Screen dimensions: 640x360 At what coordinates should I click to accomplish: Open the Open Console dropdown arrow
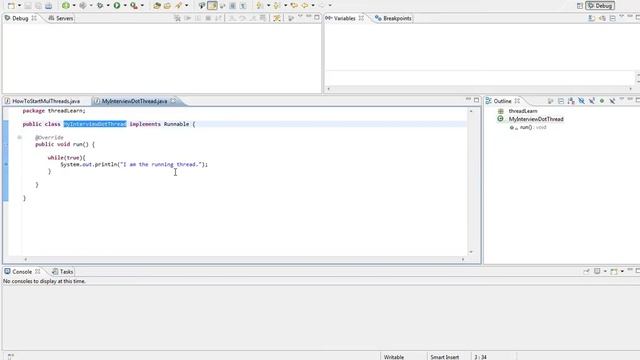[x=622, y=271]
